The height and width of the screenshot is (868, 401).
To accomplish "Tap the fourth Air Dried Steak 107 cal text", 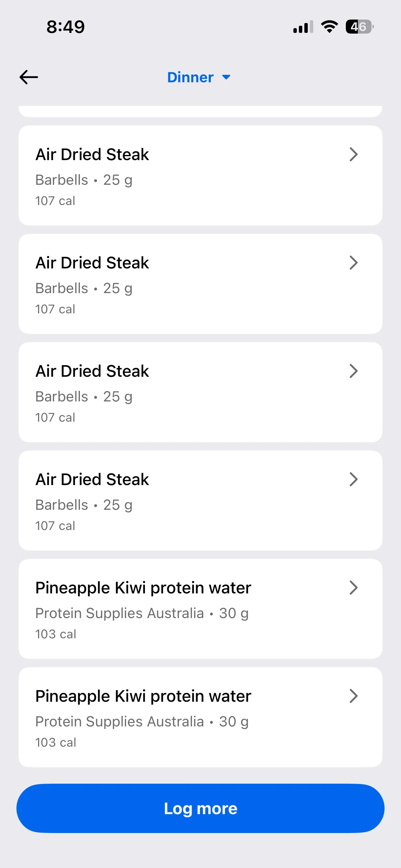I will pos(55,526).
